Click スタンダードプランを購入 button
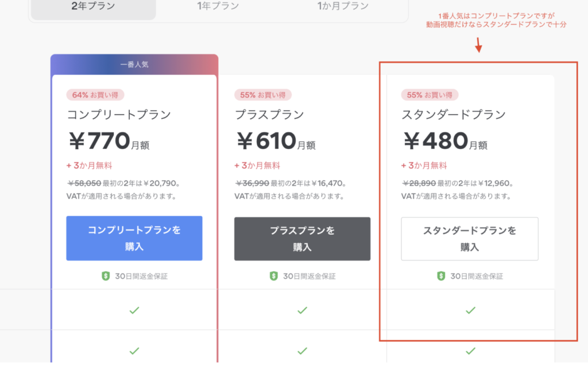The height and width of the screenshot is (365, 588). pyautogui.click(x=470, y=239)
